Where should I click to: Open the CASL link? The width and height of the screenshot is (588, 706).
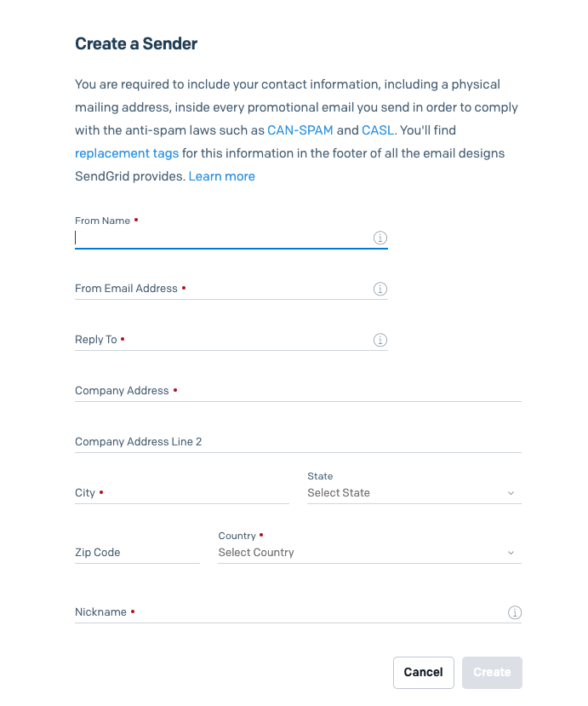click(x=378, y=130)
